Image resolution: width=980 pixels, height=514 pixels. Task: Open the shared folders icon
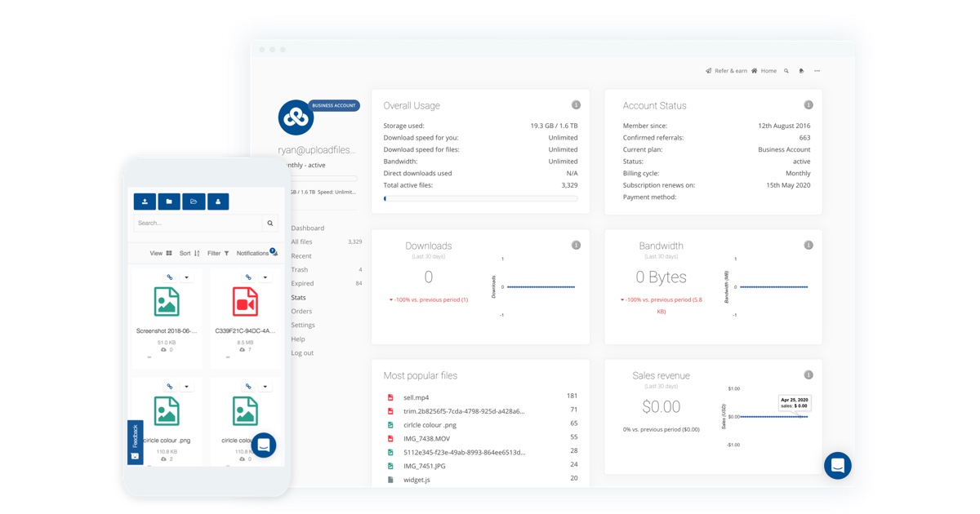[194, 202]
